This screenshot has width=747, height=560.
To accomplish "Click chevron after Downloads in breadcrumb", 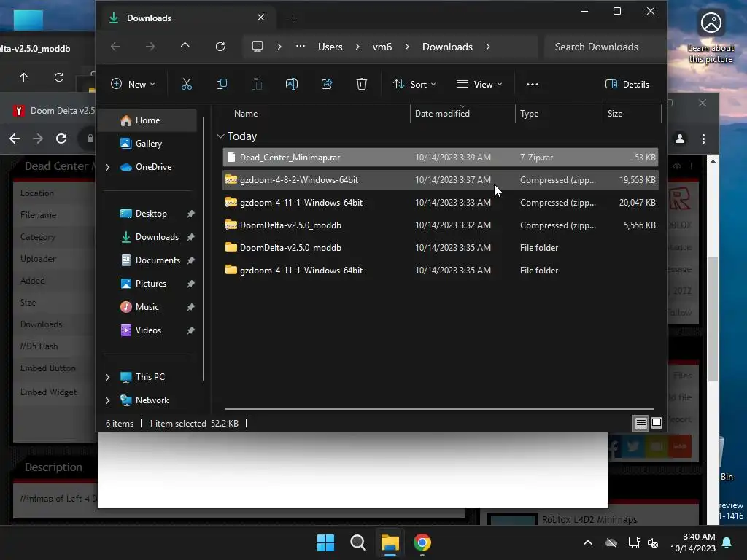I will (x=488, y=47).
